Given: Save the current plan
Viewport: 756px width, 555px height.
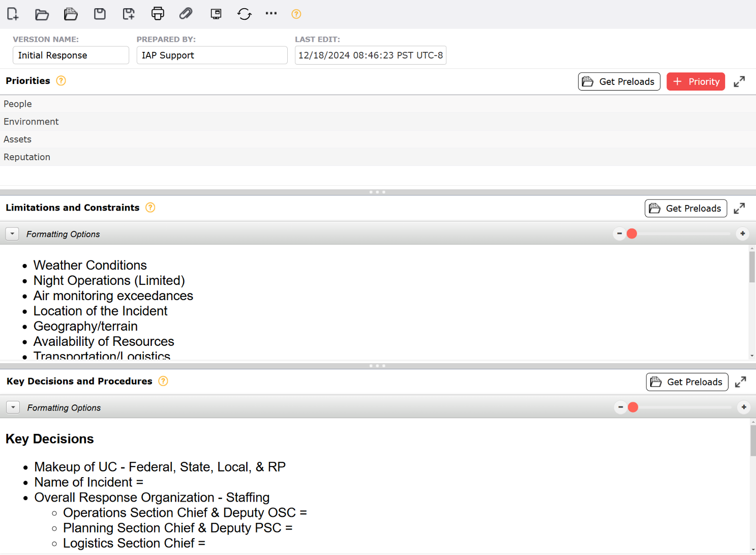Looking at the screenshot, I should 100,14.
